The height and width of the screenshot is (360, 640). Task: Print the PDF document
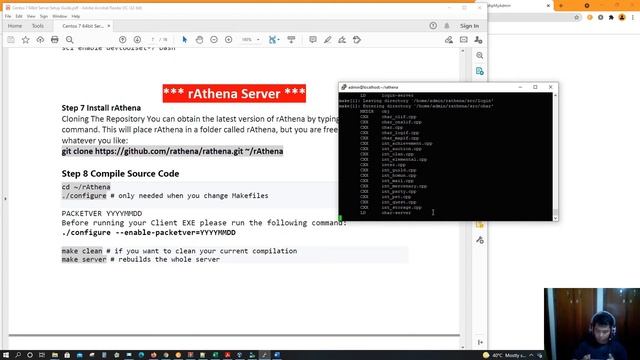coord(55,40)
